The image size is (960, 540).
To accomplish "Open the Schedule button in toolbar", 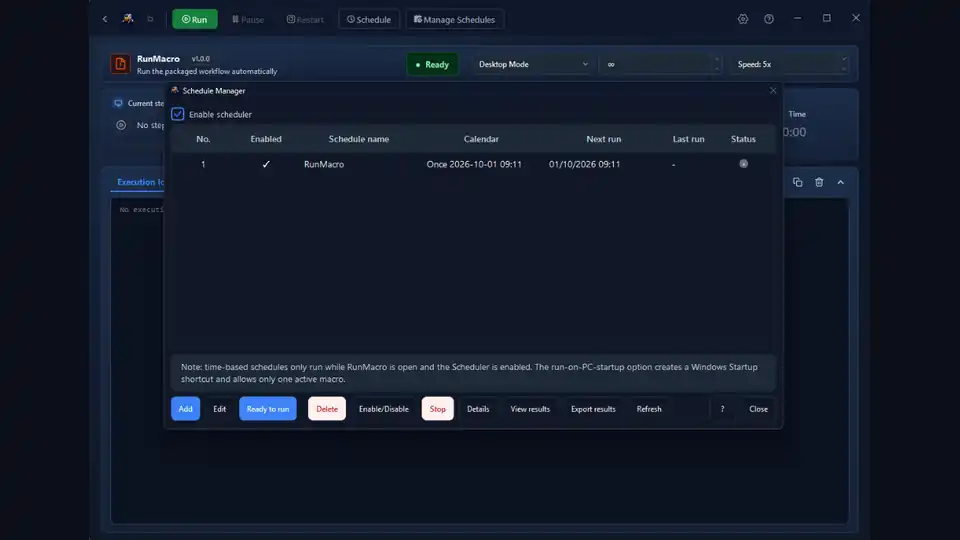I will 369,20.
